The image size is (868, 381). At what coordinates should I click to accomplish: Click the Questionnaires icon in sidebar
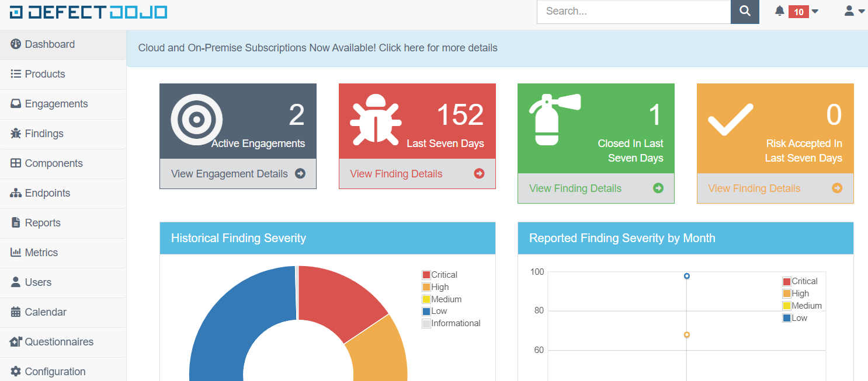pos(16,342)
